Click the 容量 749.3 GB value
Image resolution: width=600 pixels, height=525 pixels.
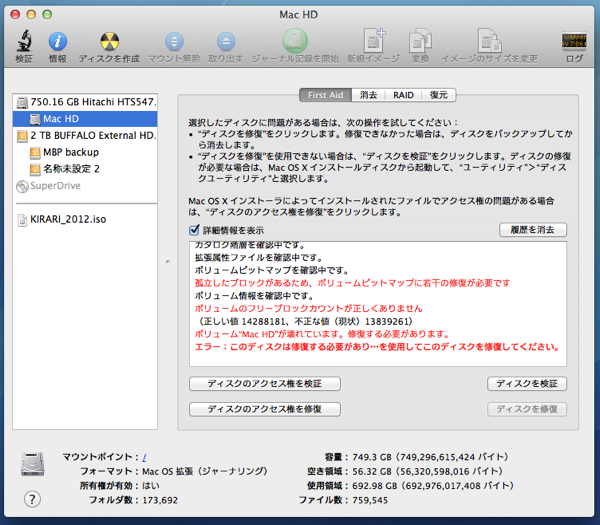click(x=430, y=457)
